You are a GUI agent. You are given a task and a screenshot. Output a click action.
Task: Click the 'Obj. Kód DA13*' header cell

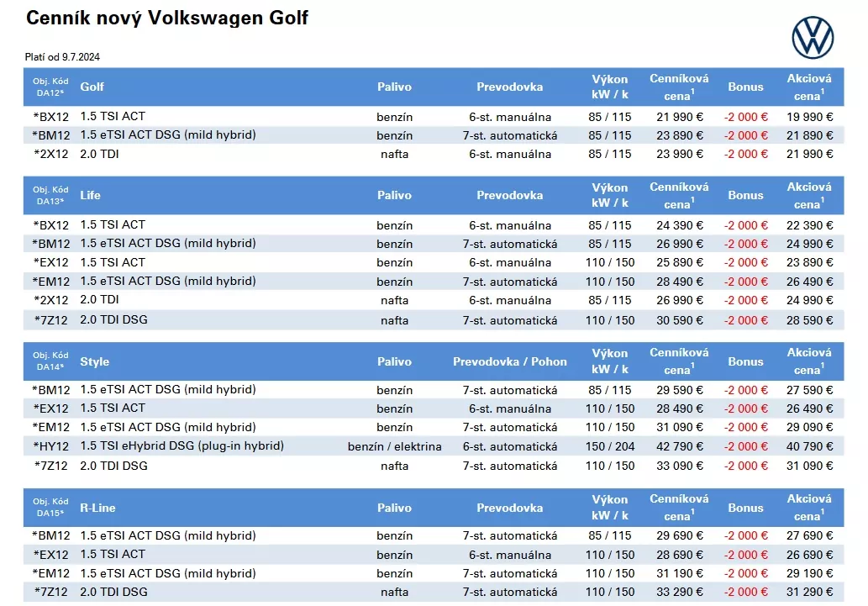[x=50, y=196]
